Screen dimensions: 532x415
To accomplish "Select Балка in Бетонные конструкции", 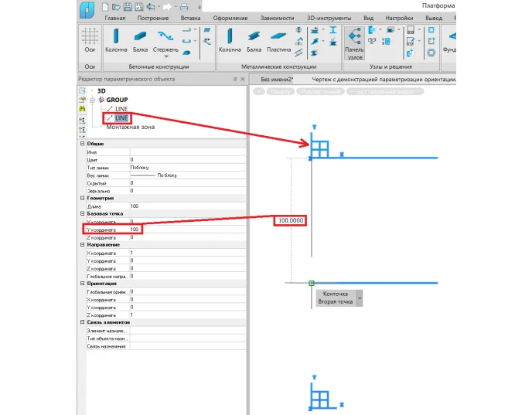I will click(140, 41).
